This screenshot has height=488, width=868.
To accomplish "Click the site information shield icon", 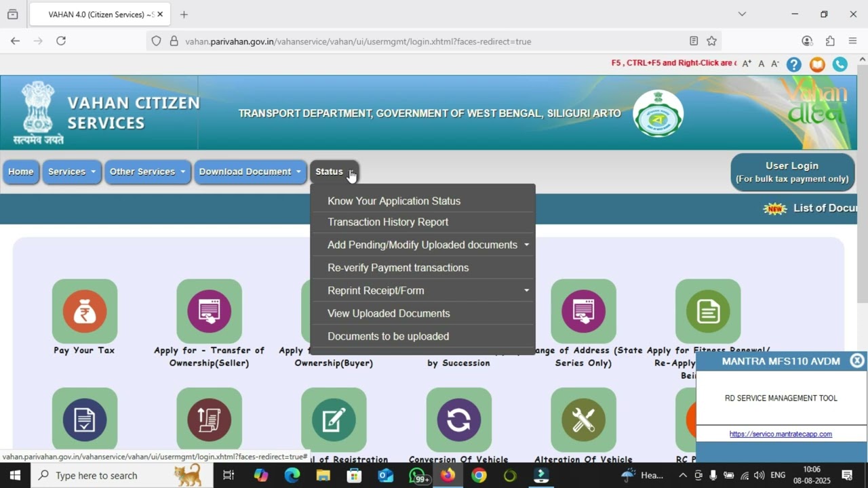I will pos(156,41).
